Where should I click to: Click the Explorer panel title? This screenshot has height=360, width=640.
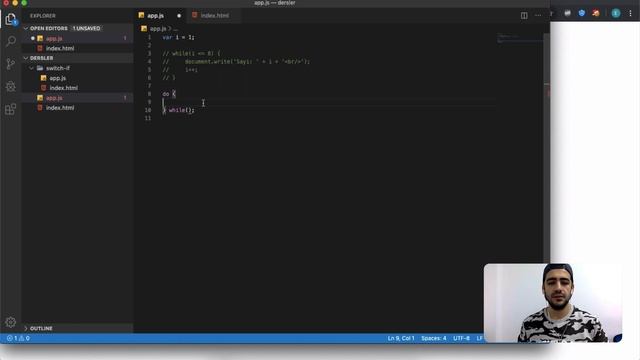[42, 16]
